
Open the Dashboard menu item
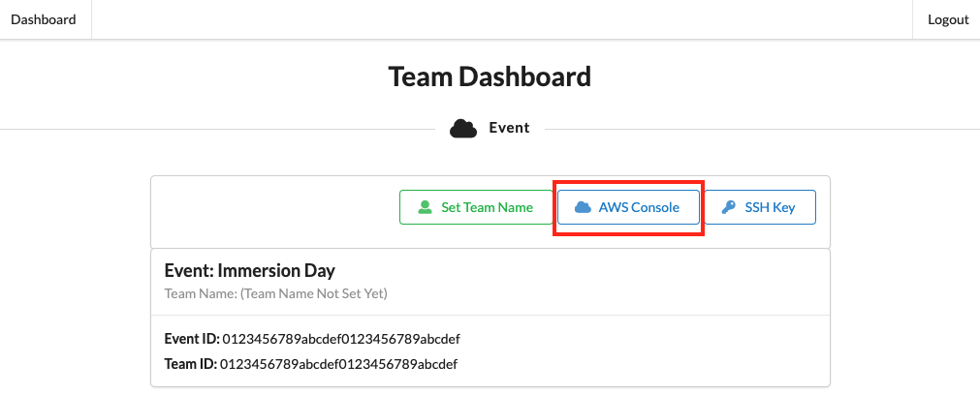[44, 19]
